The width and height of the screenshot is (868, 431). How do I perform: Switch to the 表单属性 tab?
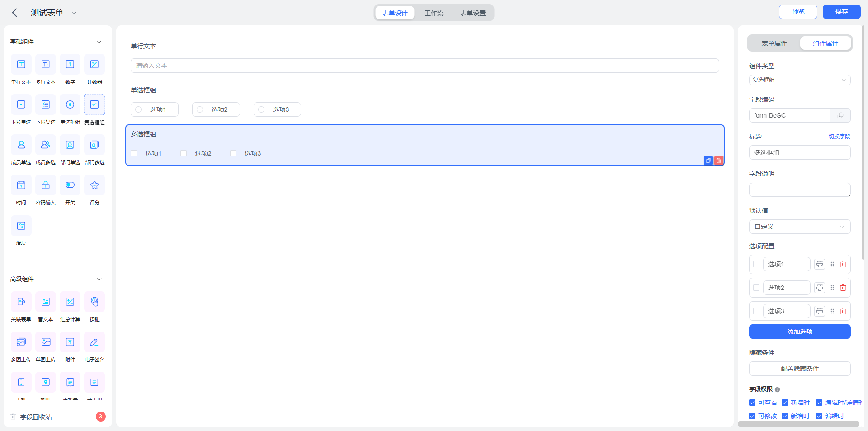coord(774,43)
